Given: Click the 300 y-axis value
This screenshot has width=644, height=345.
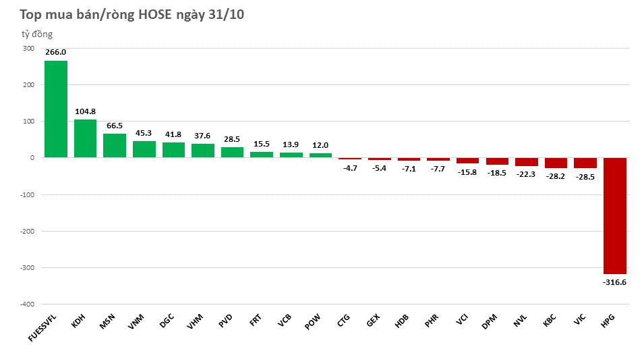Looking at the screenshot, I should [x=28, y=49].
